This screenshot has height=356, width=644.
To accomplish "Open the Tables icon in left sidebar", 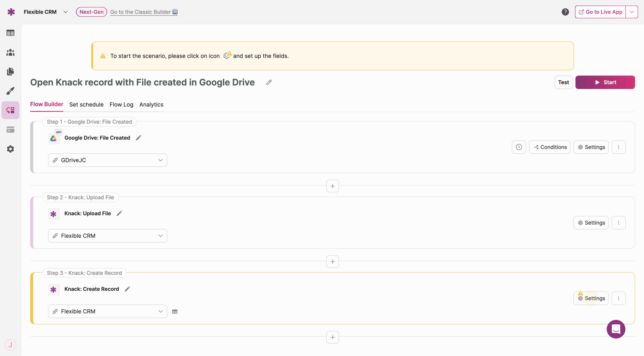I will tap(10, 33).
